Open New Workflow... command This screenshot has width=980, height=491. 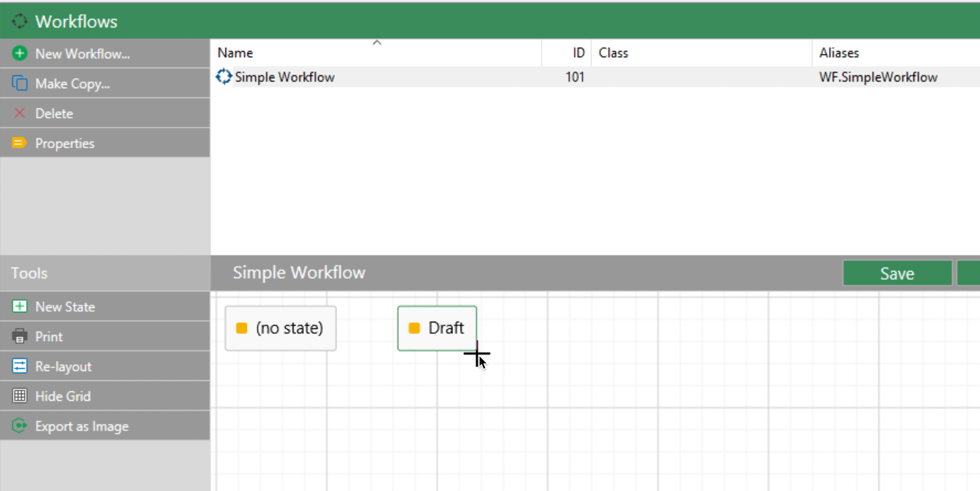pos(105,53)
